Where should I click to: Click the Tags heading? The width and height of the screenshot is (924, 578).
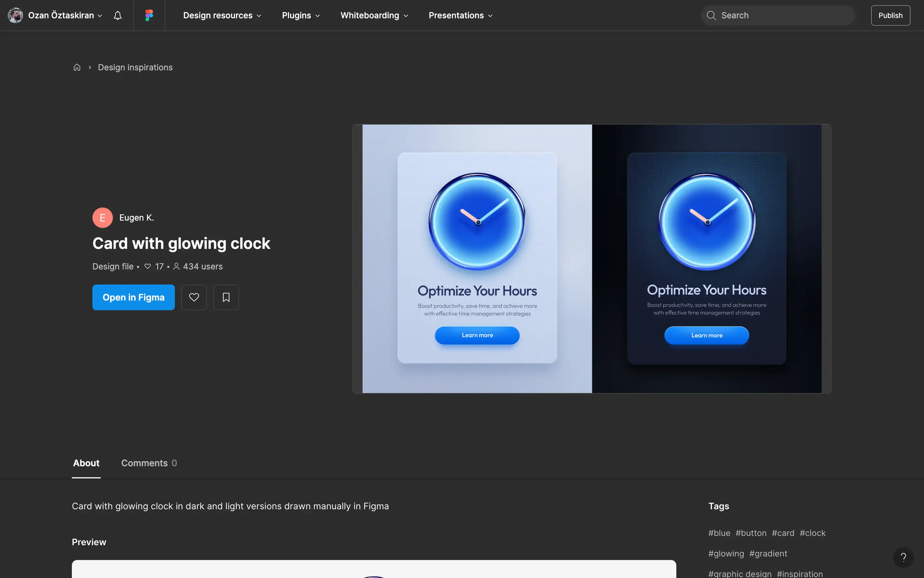point(719,506)
